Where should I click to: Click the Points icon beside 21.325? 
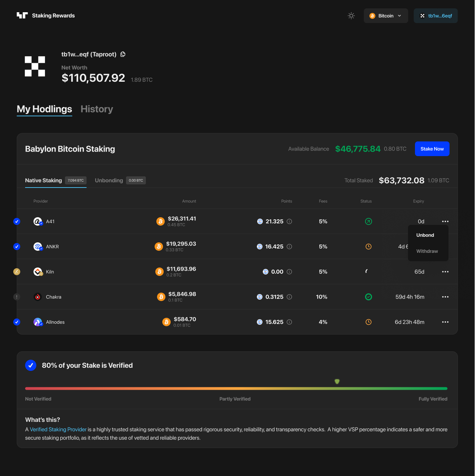260,221
